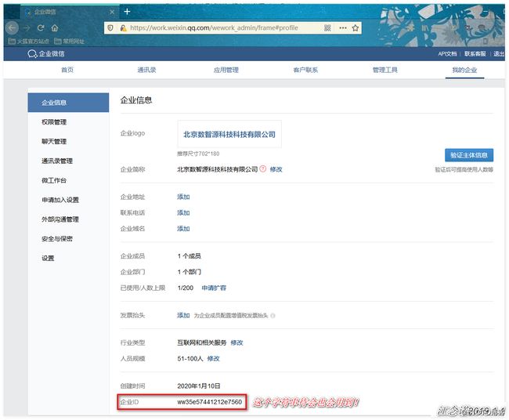Click the 1 个部门 value
The width and height of the screenshot is (509, 420).
pos(190,272)
